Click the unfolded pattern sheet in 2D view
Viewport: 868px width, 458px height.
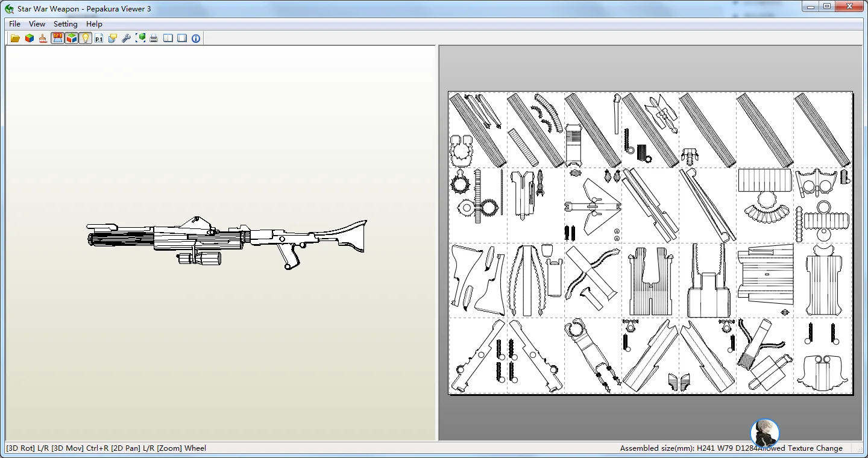650,243
